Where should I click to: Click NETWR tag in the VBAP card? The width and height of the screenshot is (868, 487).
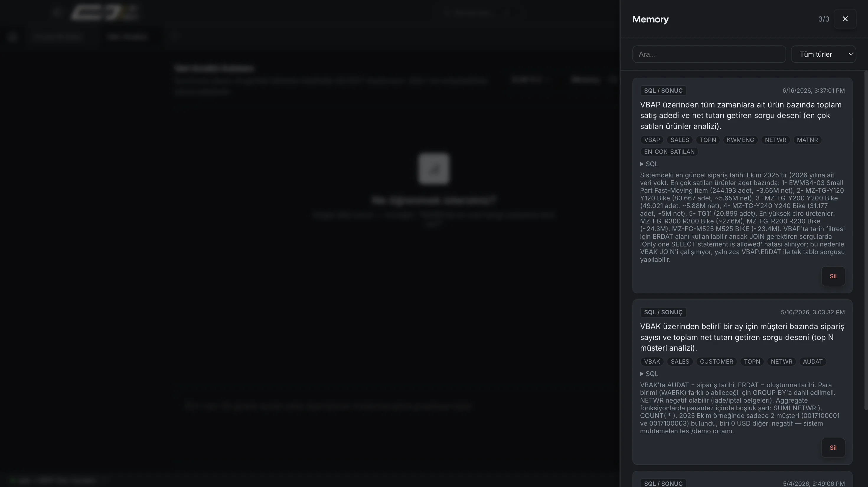pos(775,140)
